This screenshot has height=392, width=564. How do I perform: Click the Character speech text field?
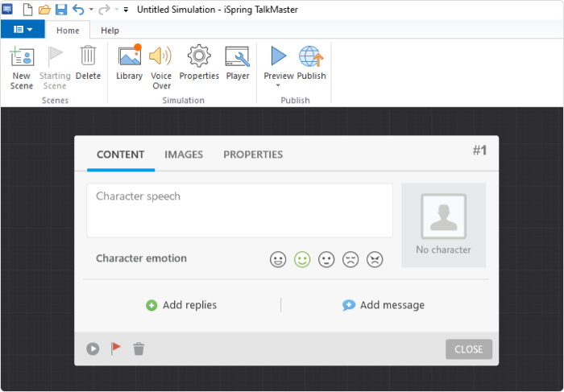(239, 210)
